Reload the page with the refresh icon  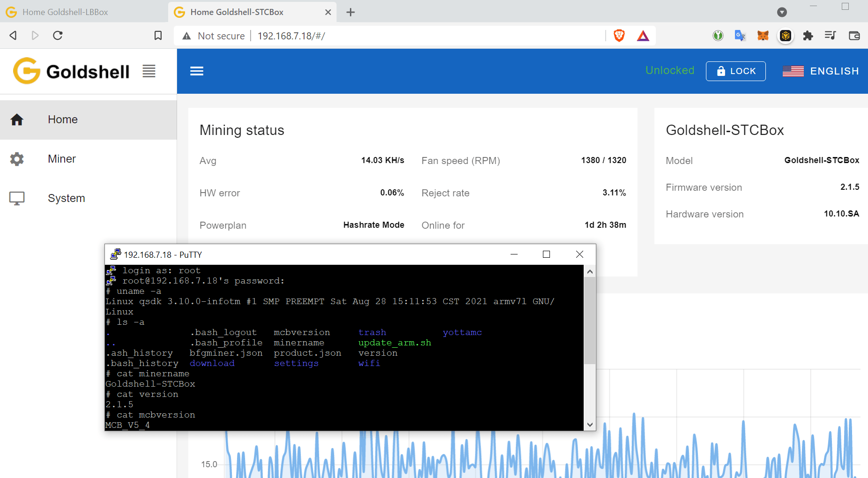coord(58,36)
